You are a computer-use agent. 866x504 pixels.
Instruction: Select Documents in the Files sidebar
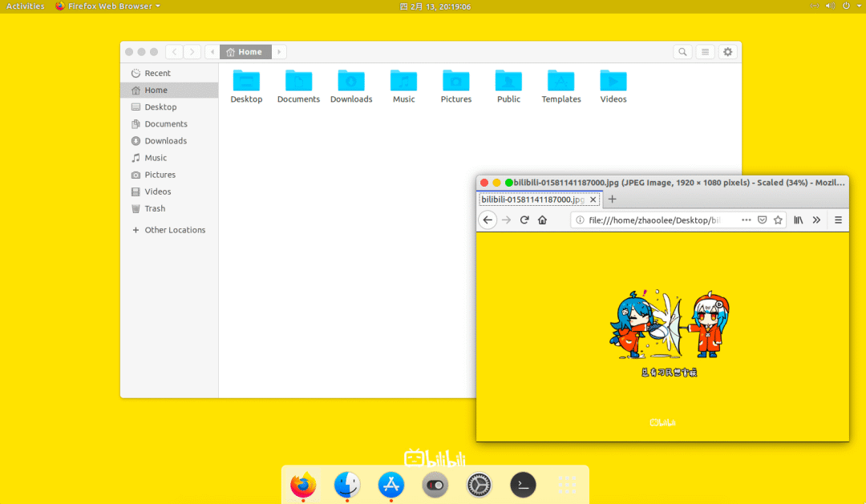169,124
